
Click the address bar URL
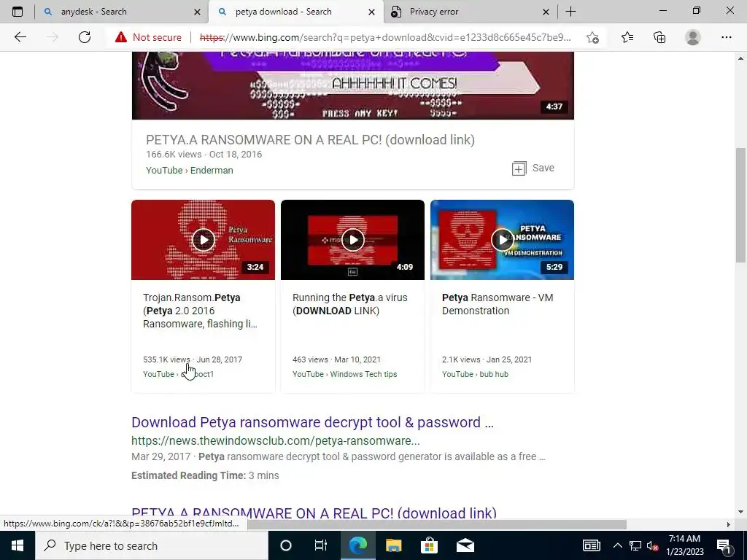(385, 37)
